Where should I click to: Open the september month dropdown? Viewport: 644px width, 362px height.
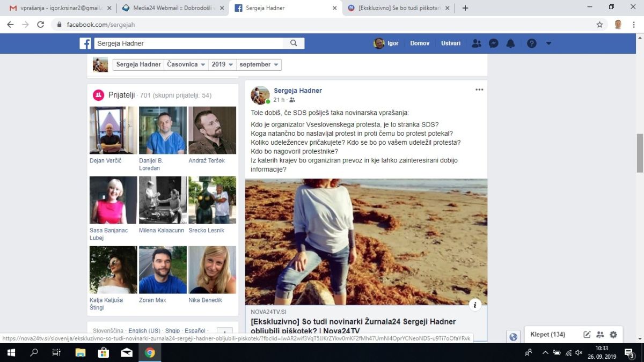[x=259, y=64]
